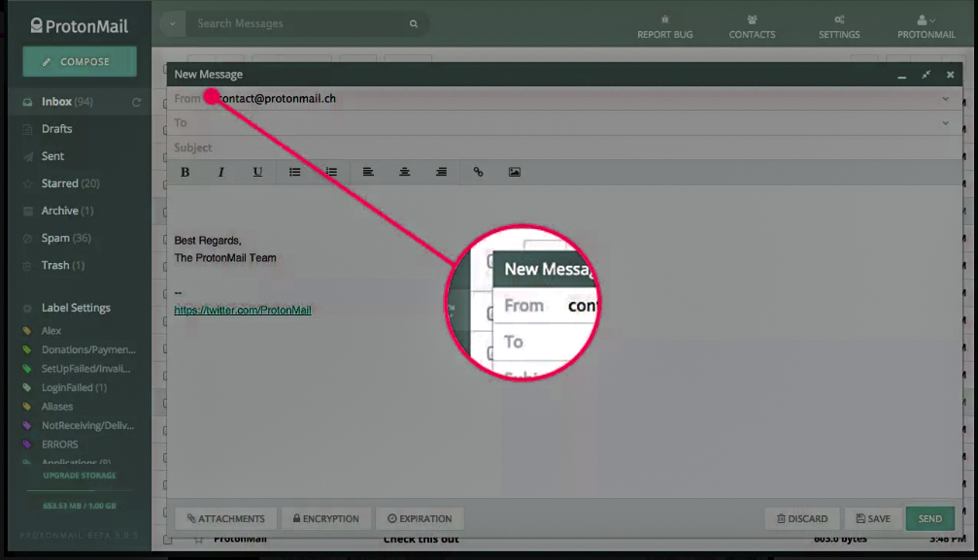Open the ProtonMail account menu
Viewport: 978px width, 560px height.
(927, 27)
